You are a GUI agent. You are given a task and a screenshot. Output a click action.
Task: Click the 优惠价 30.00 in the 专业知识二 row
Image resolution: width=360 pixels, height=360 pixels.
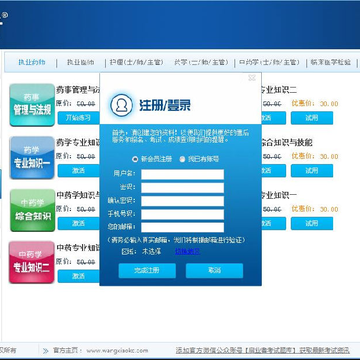(x=315, y=104)
